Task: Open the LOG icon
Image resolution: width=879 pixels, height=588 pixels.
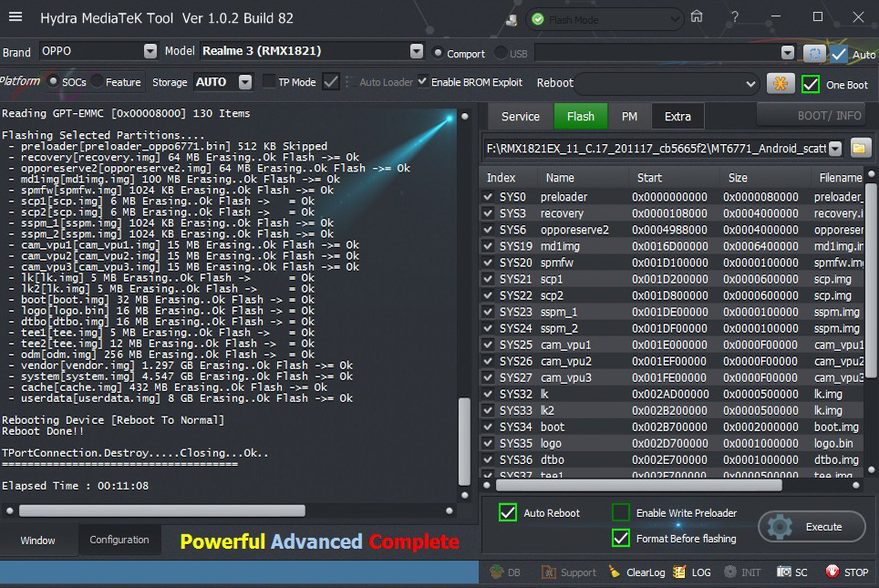Action: click(x=692, y=573)
